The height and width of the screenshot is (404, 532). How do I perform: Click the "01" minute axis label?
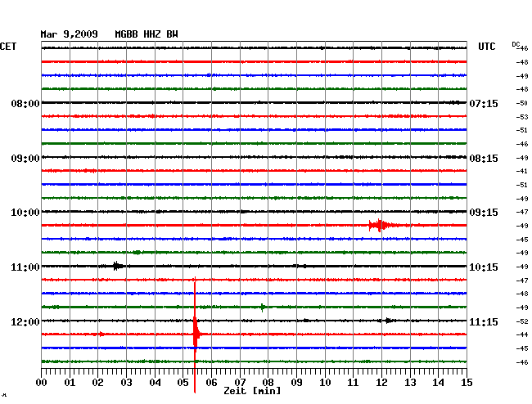(x=70, y=383)
